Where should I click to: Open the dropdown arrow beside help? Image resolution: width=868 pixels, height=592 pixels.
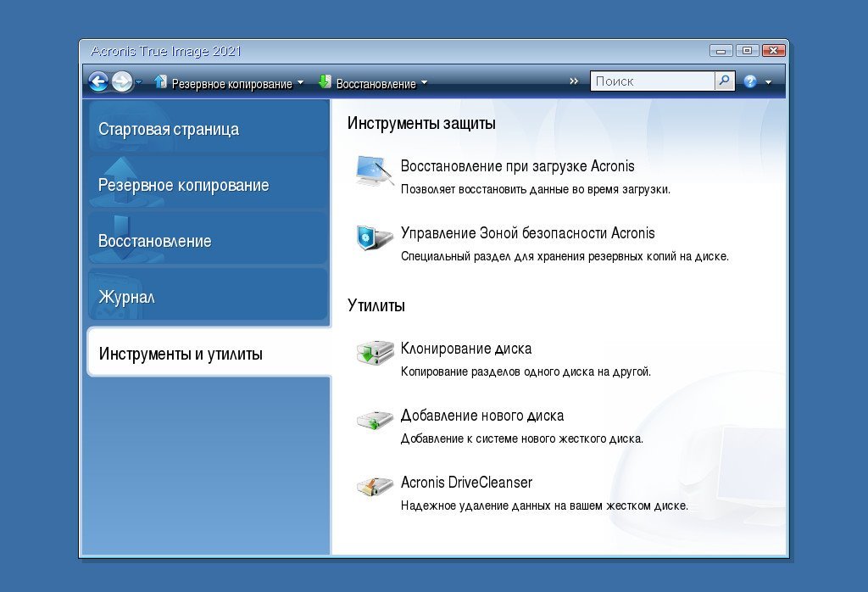click(768, 83)
